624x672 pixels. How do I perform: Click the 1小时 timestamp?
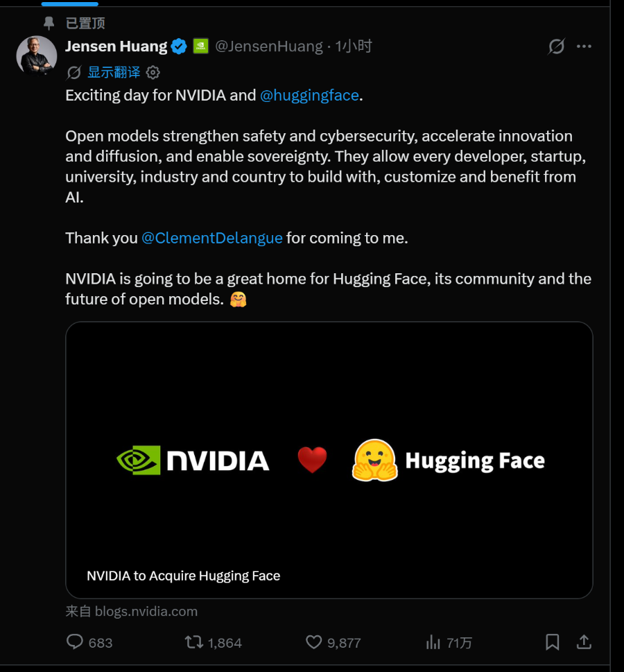click(354, 46)
